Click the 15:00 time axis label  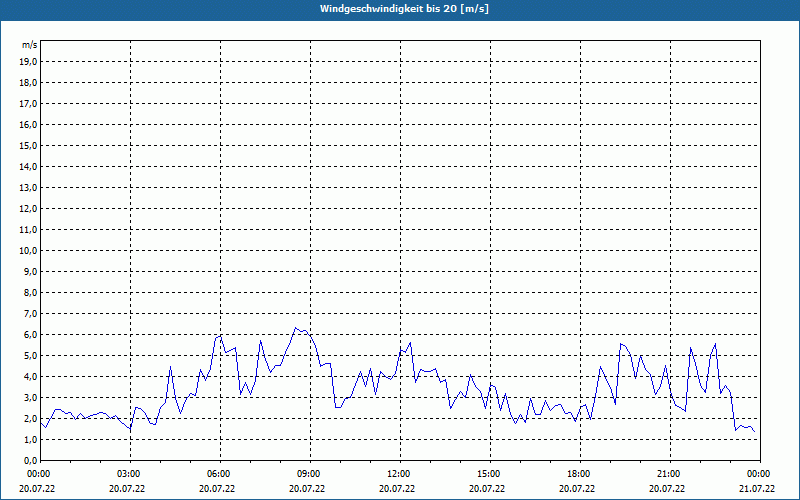(490, 474)
